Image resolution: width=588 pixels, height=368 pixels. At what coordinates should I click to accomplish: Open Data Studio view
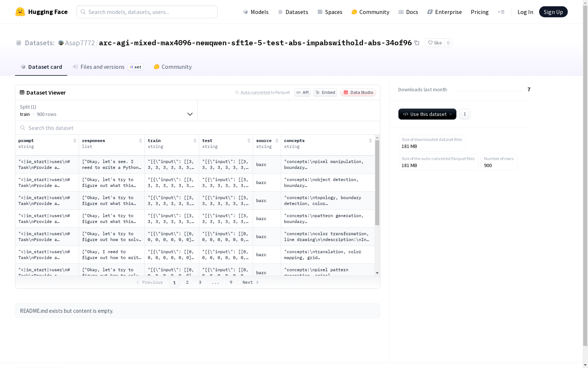(358, 92)
